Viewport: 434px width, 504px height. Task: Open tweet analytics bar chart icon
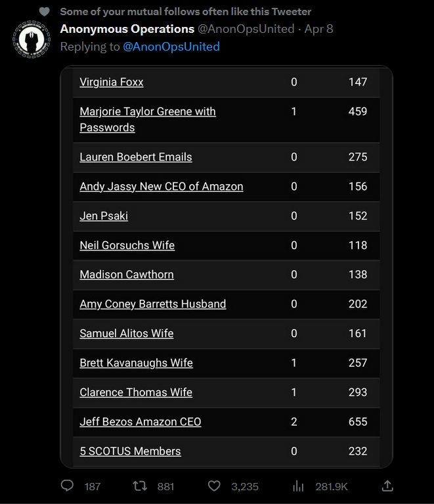point(298,486)
